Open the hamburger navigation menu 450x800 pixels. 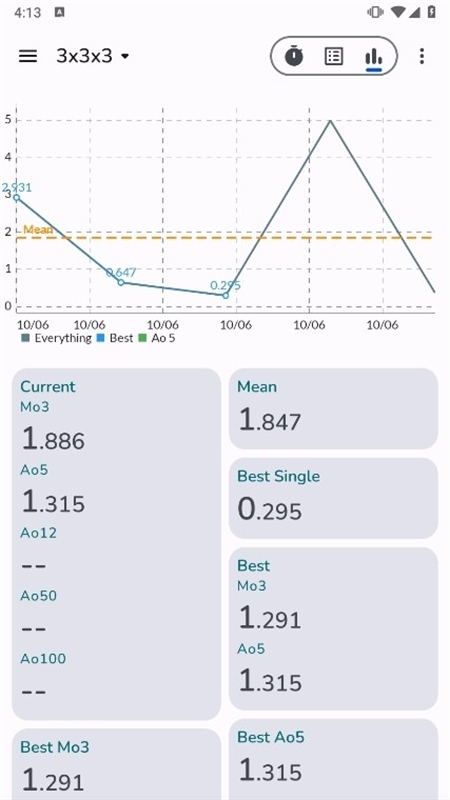click(28, 56)
